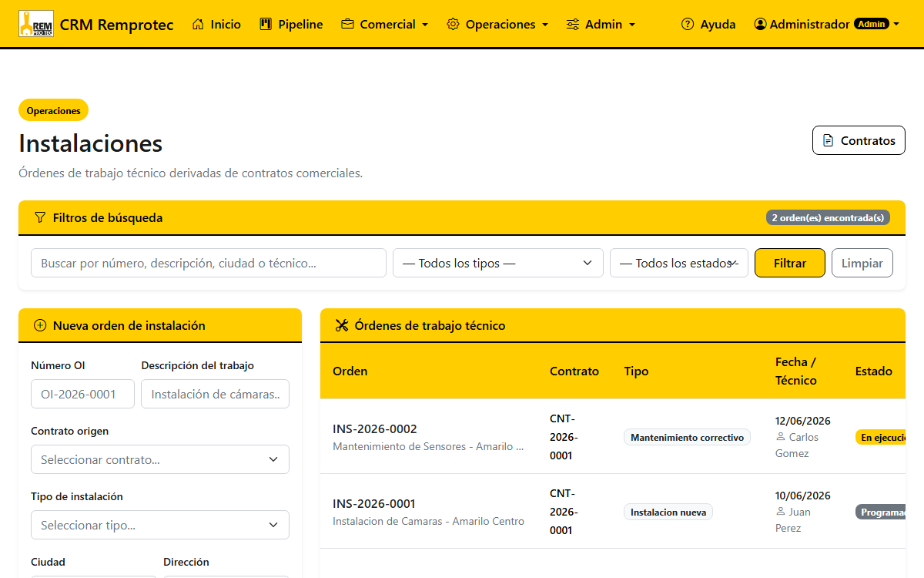Click CNT-2026-0001 in the INS-2026-0002 row
This screenshot has height=578, width=924.
tap(564, 437)
